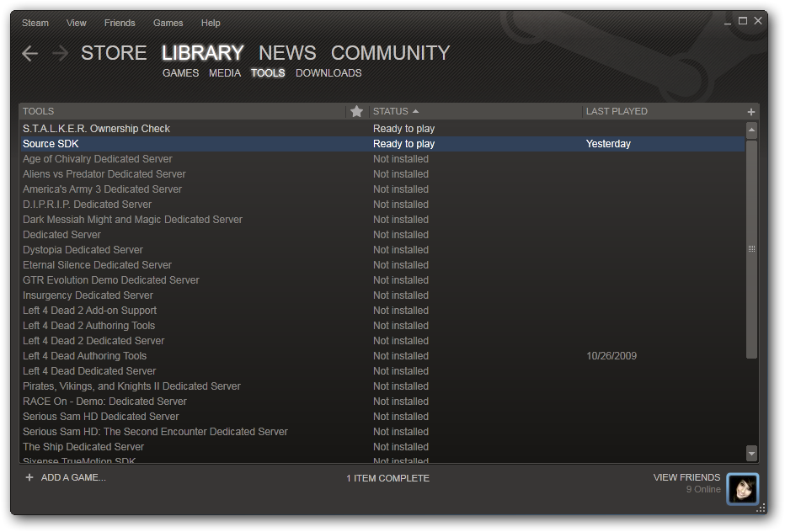
Task: Click the friend avatar picture
Action: click(x=742, y=488)
